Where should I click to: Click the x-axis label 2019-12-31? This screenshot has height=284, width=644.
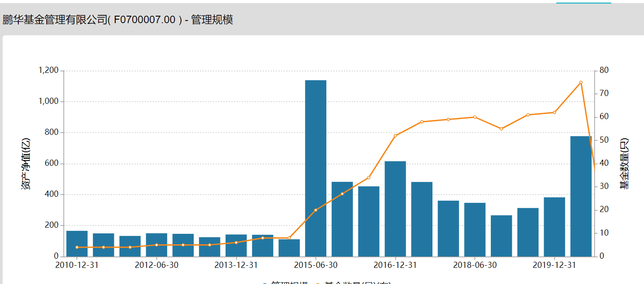[555, 265]
